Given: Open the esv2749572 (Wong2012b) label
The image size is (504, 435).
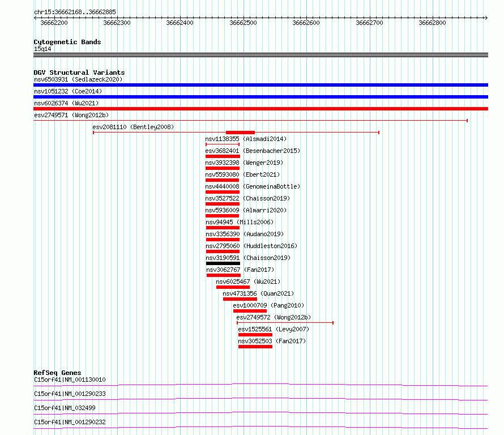Looking at the screenshot, I should [274, 317].
